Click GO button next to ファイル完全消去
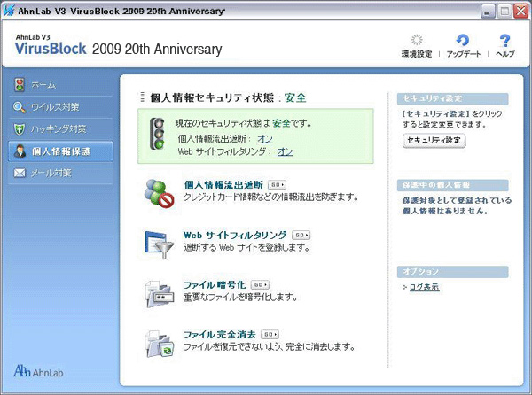The height and width of the screenshot is (395, 532). point(270,335)
